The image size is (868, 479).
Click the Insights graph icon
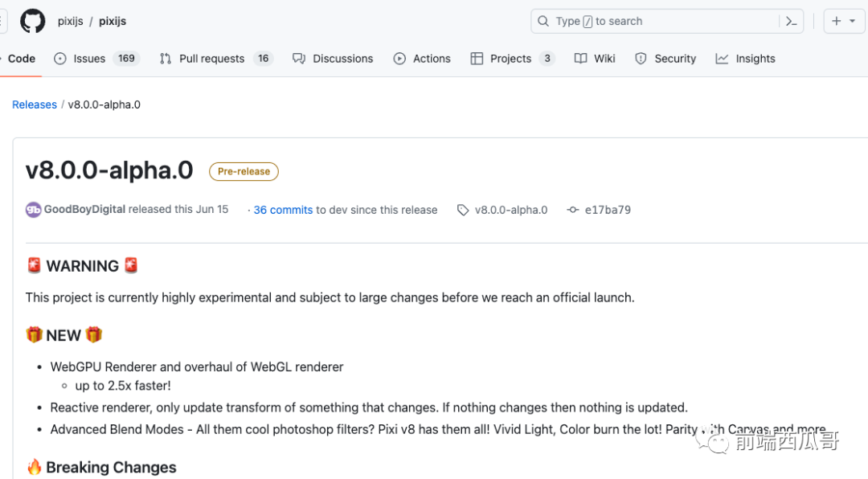click(x=722, y=59)
